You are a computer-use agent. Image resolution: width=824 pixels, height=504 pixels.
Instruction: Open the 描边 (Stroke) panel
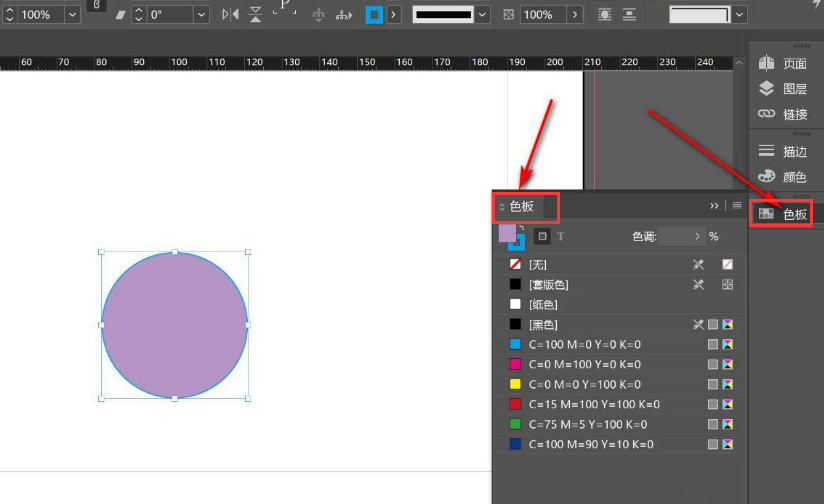click(x=782, y=152)
